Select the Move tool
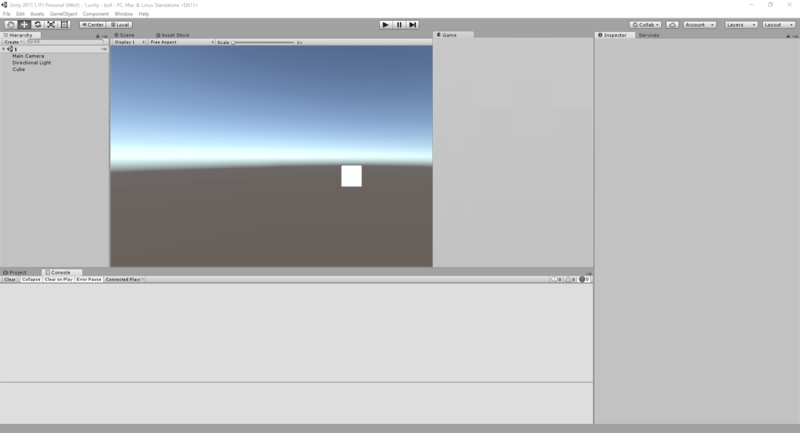This screenshot has width=800, height=433. click(24, 24)
